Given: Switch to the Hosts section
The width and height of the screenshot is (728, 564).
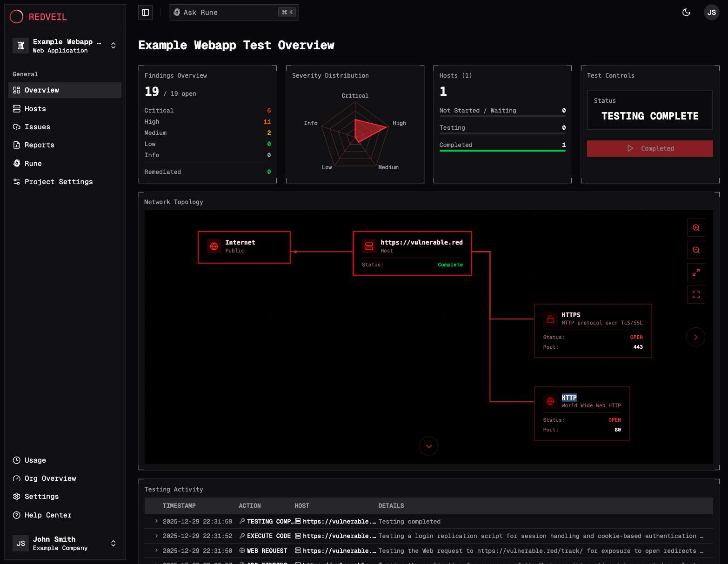Looking at the screenshot, I should coord(35,108).
